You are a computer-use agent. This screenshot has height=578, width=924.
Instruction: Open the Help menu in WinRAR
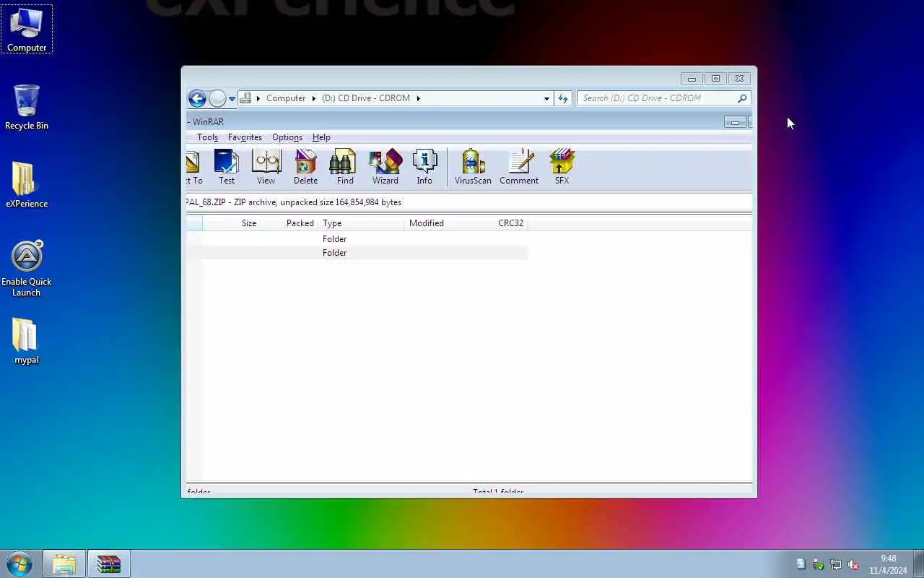(x=321, y=137)
